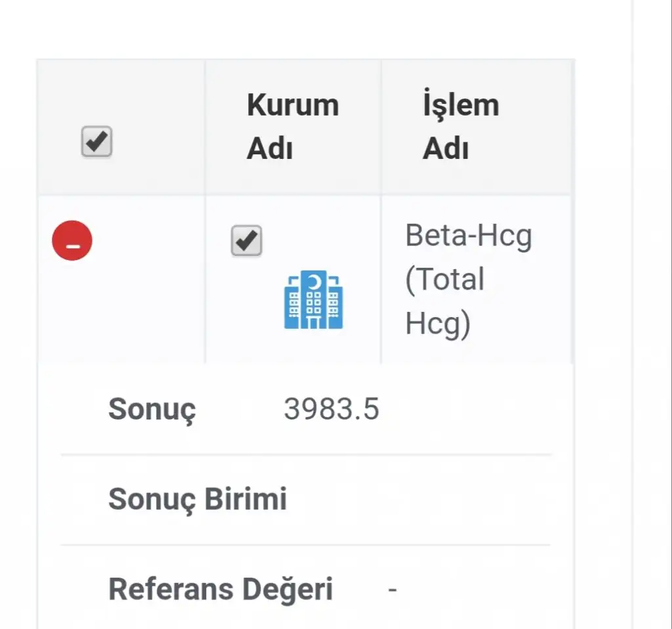This screenshot has height=629, width=672.
Task: Sort by the Kurum Adı column header
Action: 293,127
